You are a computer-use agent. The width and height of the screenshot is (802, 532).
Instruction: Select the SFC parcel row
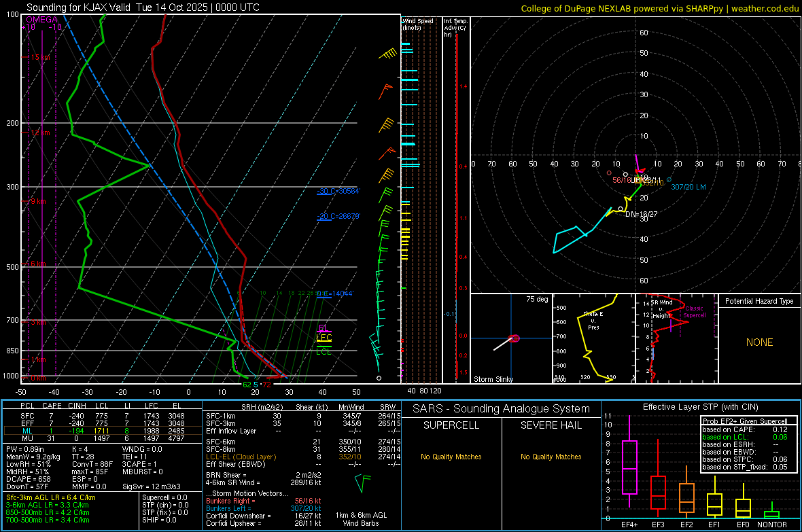coord(103,416)
